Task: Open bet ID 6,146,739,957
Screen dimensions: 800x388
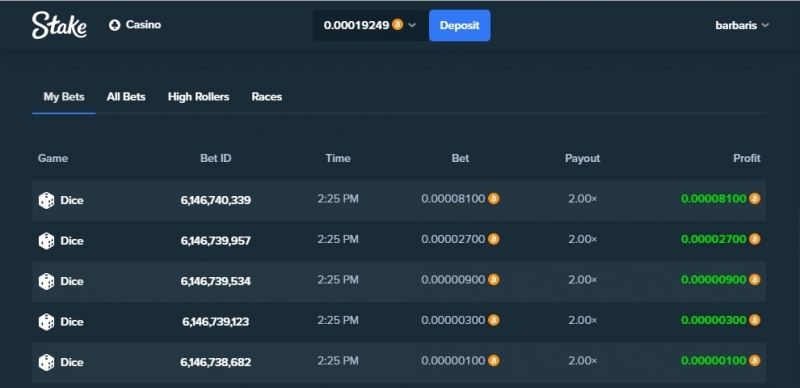Action: [x=216, y=240]
